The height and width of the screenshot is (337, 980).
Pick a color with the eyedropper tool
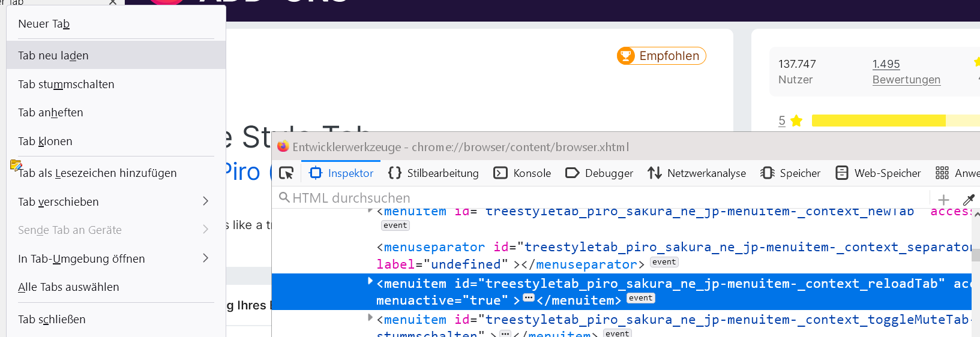pos(969,200)
